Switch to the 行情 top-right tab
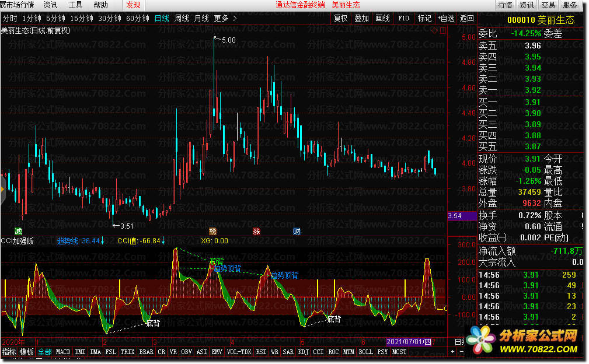 coord(506,5)
